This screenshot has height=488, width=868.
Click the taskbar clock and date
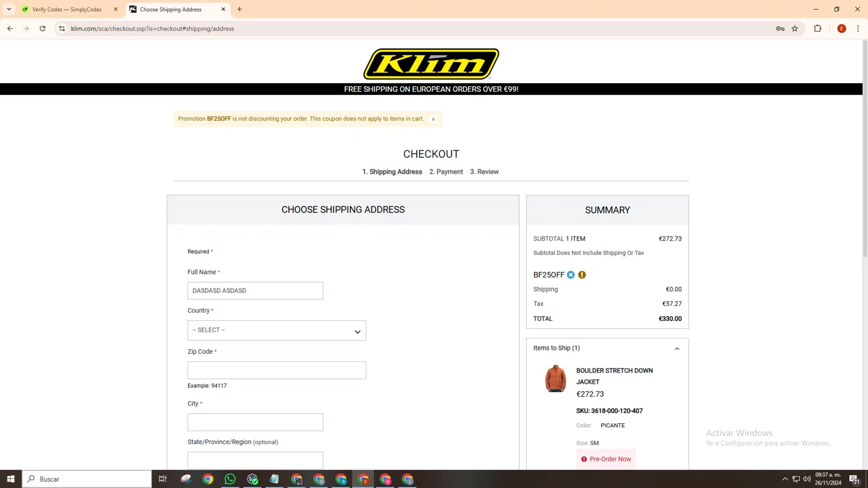pyautogui.click(x=828, y=479)
